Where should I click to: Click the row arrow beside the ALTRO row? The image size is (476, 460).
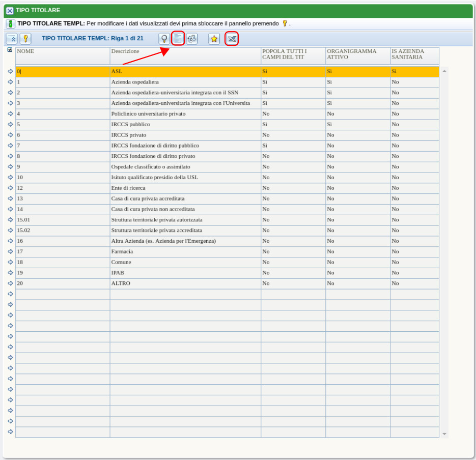tap(10, 283)
